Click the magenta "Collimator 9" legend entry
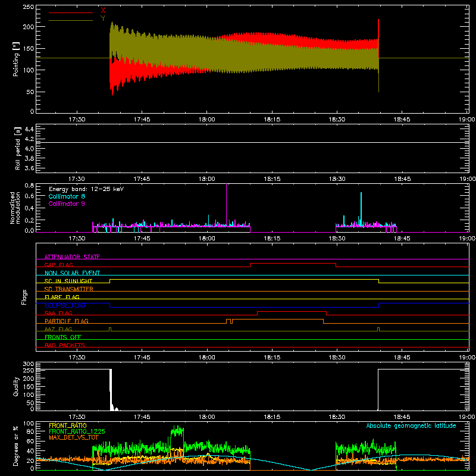The width and height of the screenshot is (476, 476). pyautogui.click(x=67, y=203)
